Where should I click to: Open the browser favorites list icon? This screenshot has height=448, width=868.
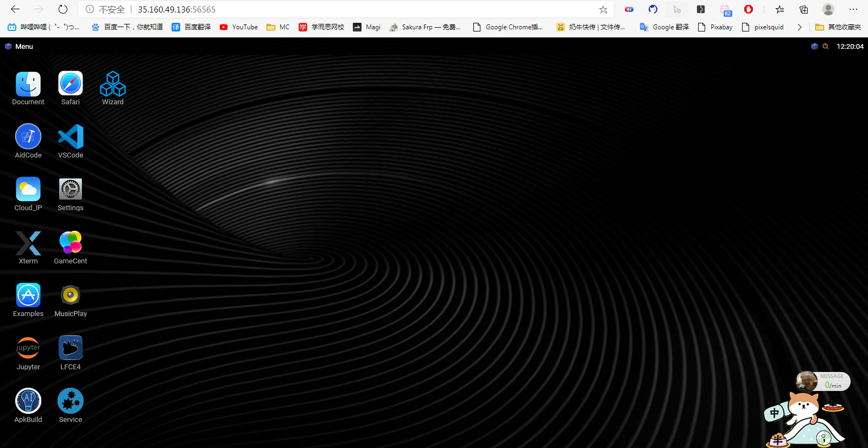point(780,9)
